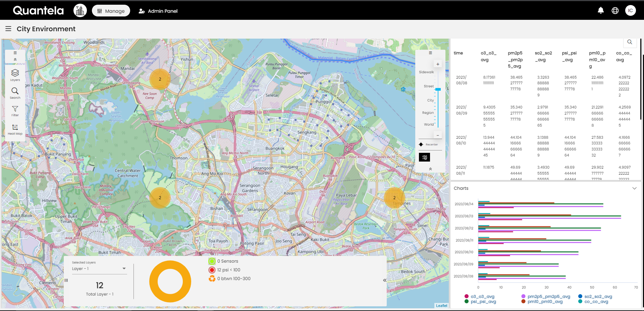Open the language globe icon
This screenshot has height=311, width=644.
coord(615,11)
